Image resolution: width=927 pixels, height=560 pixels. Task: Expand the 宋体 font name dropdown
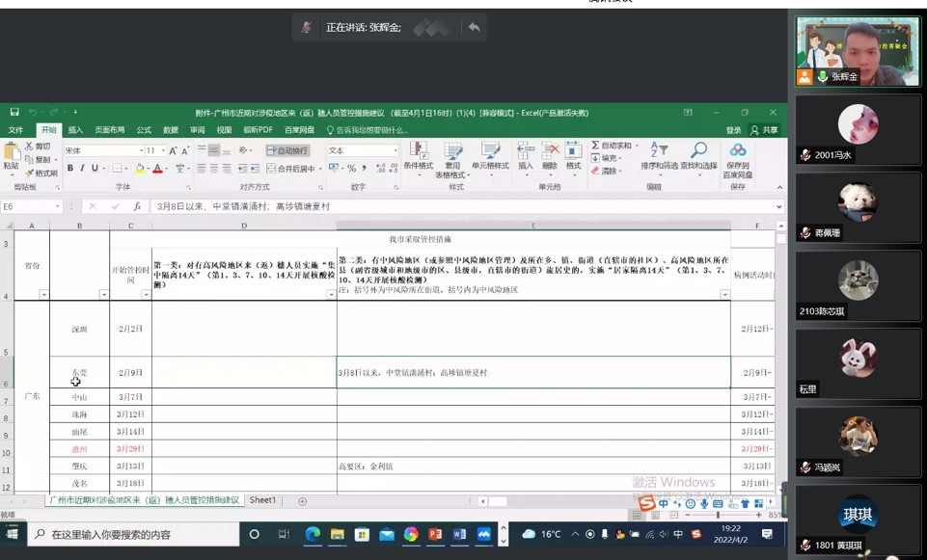pyautogui.click(x=140, y=151)
